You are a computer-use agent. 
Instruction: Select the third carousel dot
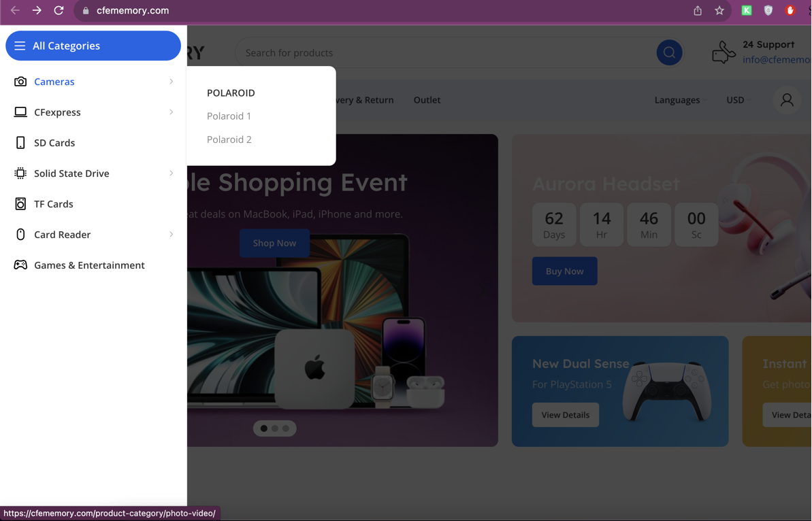[x=285, y=428]
